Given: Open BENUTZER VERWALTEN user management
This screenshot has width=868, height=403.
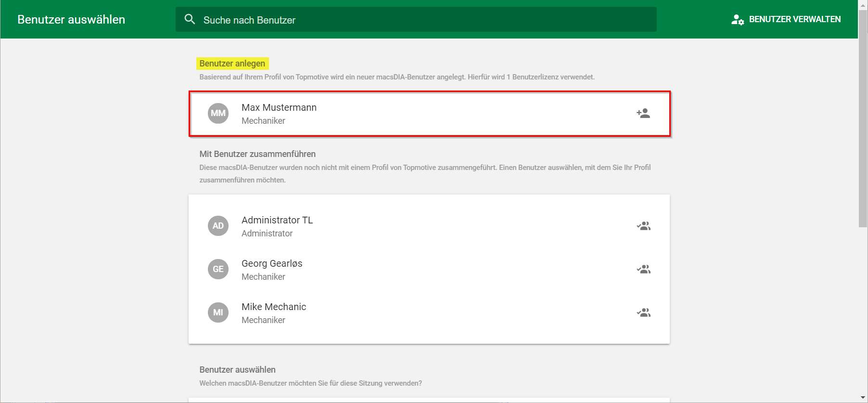Looking at the screenshot, I should click(x=786, y=19).
